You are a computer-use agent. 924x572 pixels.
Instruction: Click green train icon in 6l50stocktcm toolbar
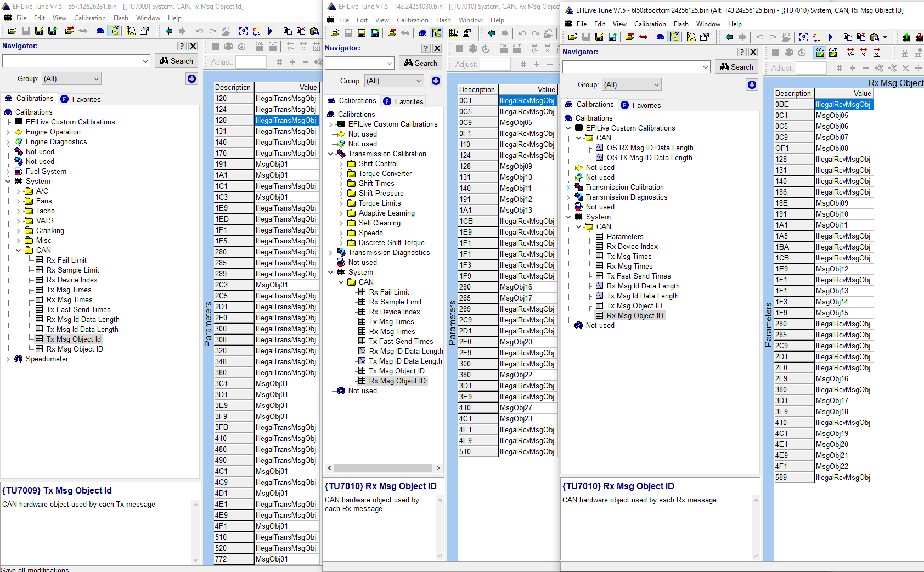906,37
